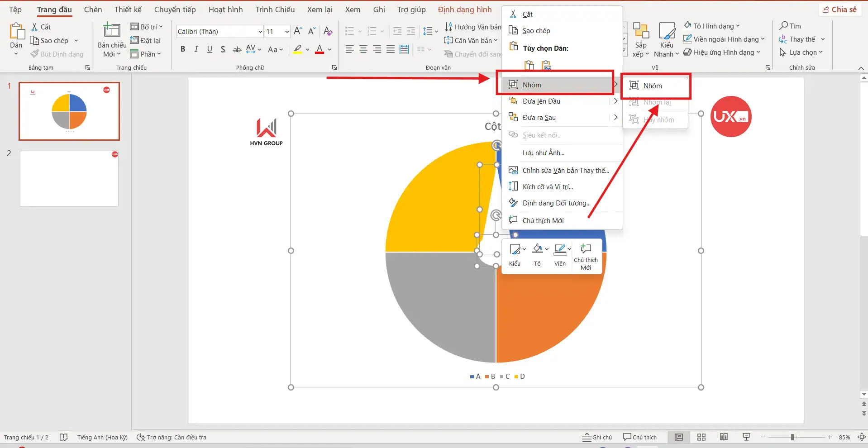Image resolution: width=868 pixels, height=448 pixels.
Task: Click the zoom slider handle
Action: pyautogui.click(x=792, y=437)
